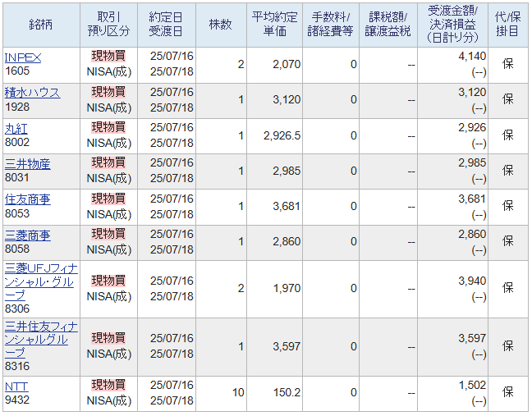
Task: Select 保 in the NTT row
Action: 508,392
